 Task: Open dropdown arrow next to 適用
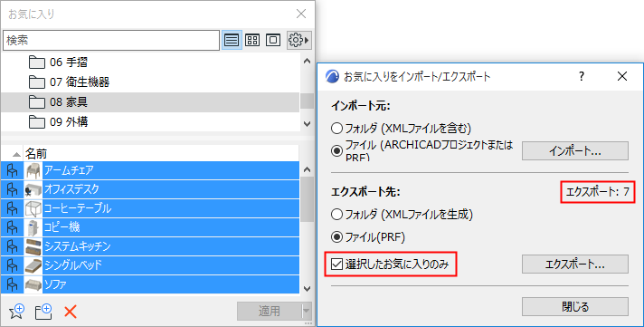point(307,312)
